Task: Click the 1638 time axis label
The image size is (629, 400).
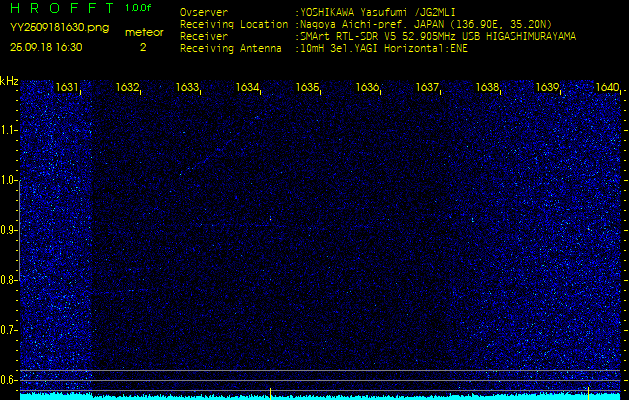Action: [x=487, y=87]
